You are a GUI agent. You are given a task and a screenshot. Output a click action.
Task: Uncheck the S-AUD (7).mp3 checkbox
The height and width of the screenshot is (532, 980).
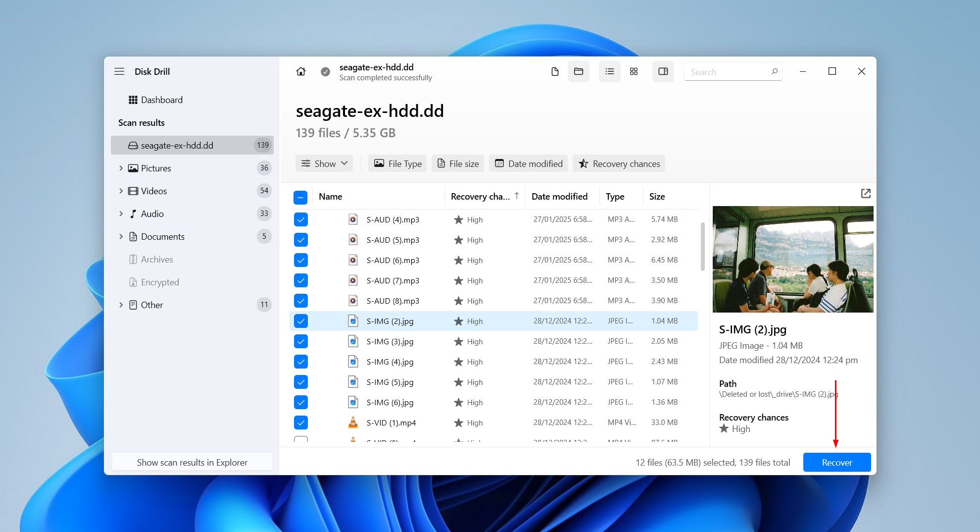(x=301, y=280)
